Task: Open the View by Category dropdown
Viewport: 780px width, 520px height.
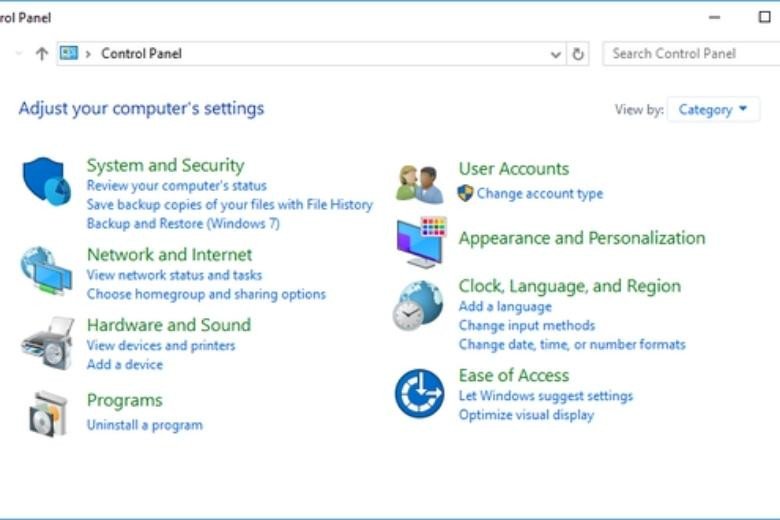Action: pyautogui.click(x=713, y=109)
